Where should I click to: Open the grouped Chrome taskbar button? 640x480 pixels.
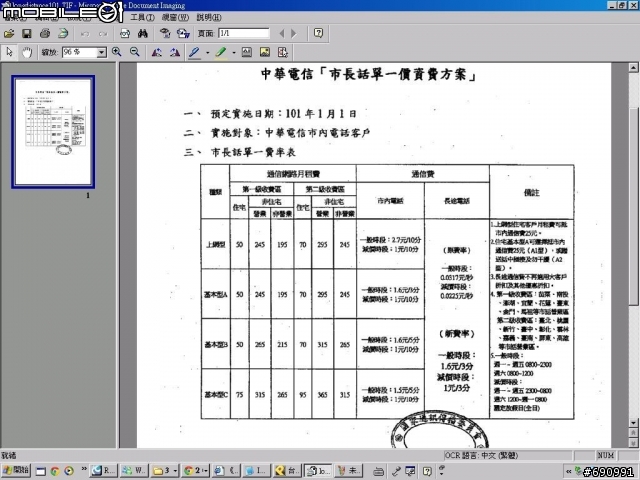click(196, 471)
